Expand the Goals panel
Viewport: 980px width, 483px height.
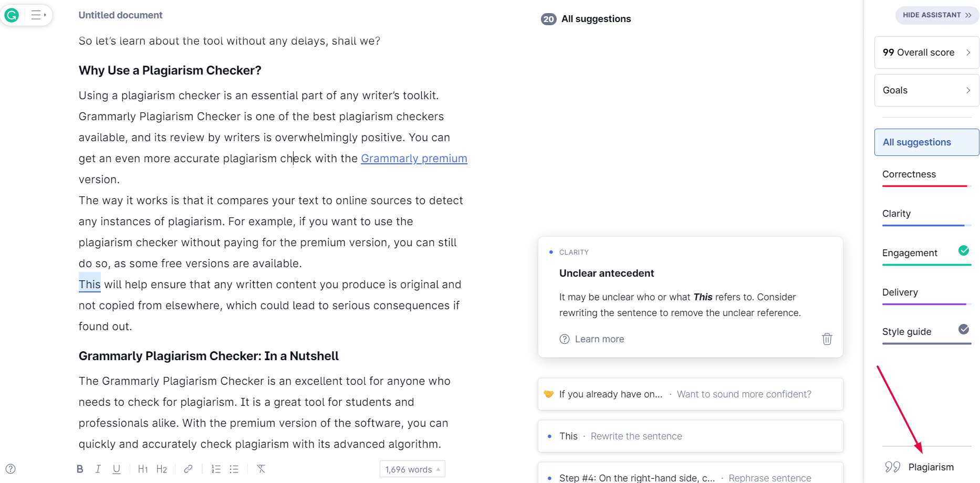click(926, 90)
